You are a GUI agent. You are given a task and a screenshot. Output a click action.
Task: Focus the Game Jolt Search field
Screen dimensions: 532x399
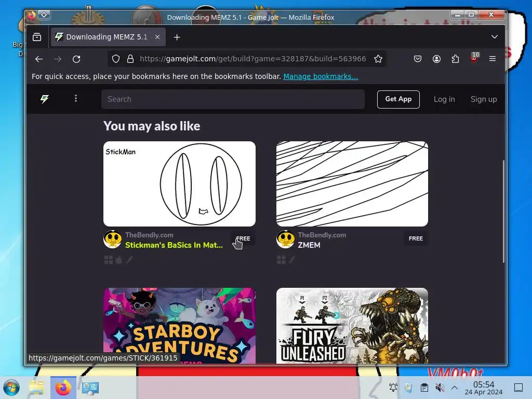pos(233,99)
